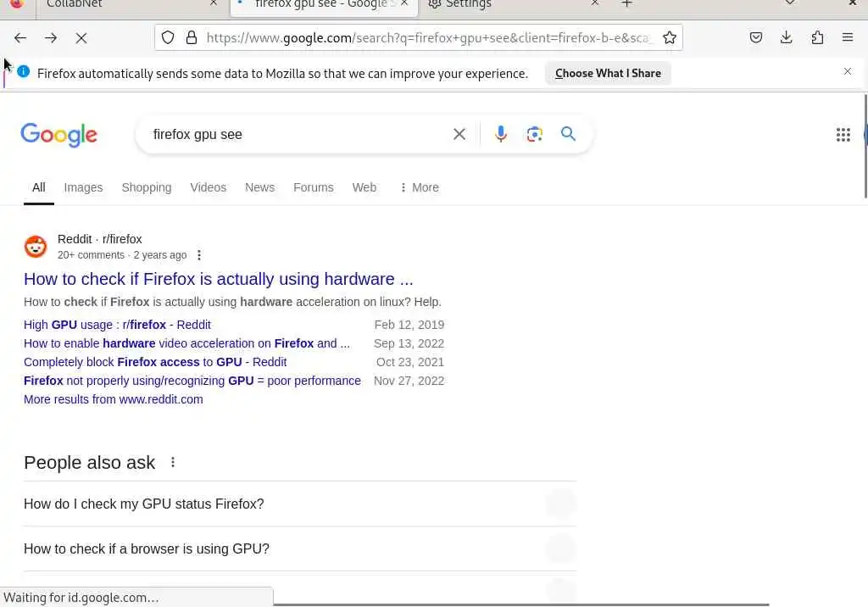
Task: Close the Settings tab
Action: pyautogui.click(x=595, y=3)
